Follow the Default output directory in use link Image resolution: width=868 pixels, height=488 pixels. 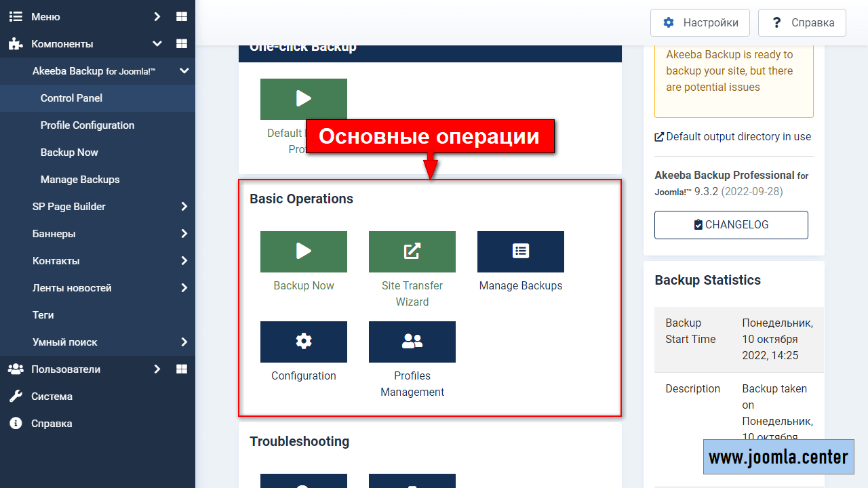click(x=738, y=136)
